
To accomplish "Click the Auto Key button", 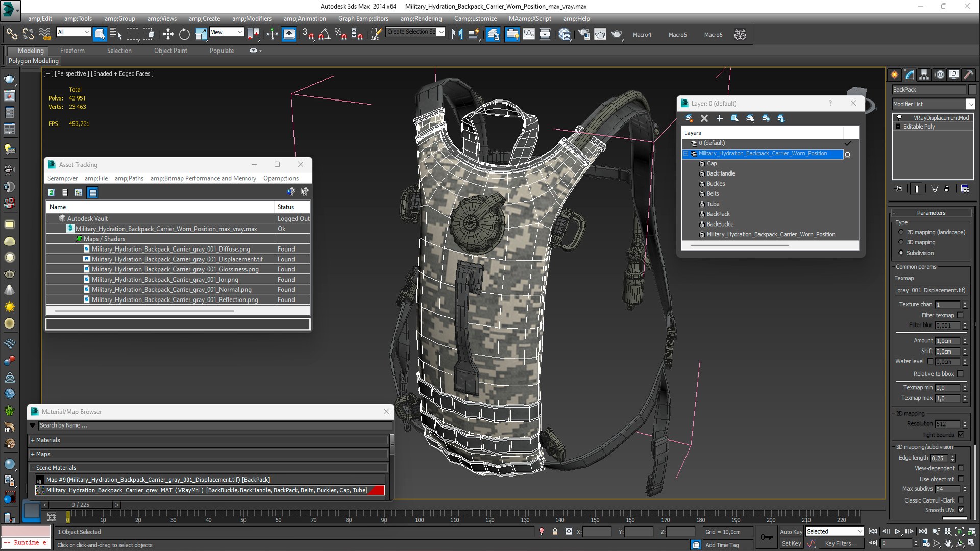I will (791, 532).
